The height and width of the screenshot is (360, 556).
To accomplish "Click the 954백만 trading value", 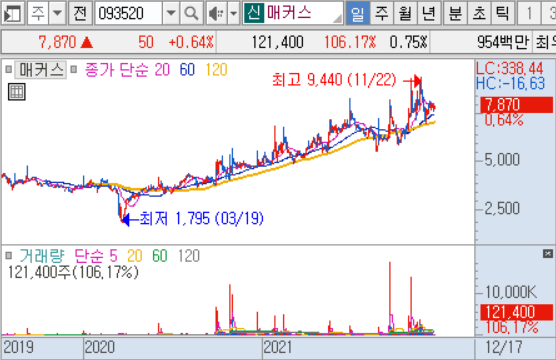I will click(x=502, y=42).
